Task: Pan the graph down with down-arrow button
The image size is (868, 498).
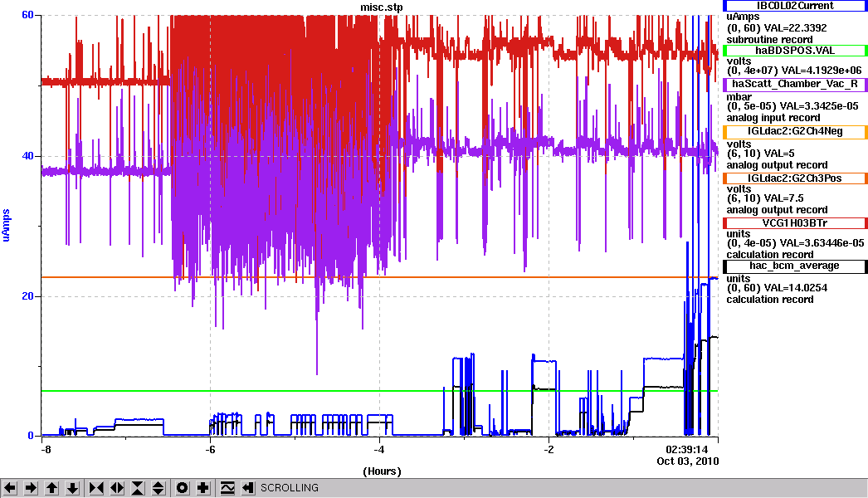Action: [x=72, y=488]
